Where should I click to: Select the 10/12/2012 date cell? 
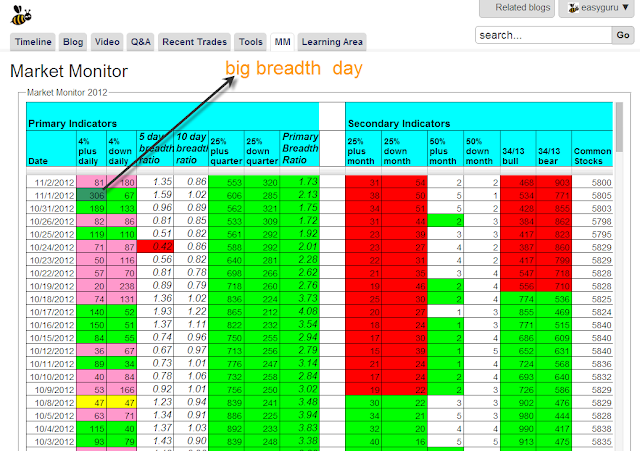51,351
